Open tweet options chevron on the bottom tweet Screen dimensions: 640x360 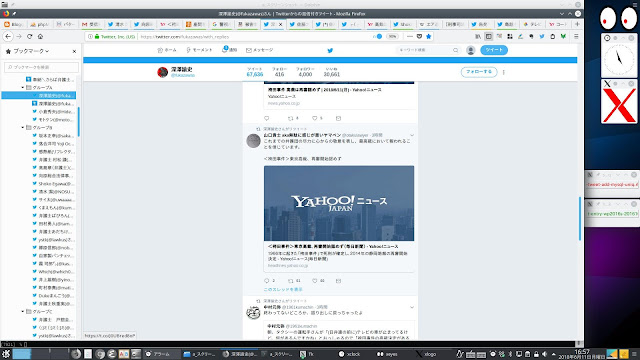(x=412, y=307)
